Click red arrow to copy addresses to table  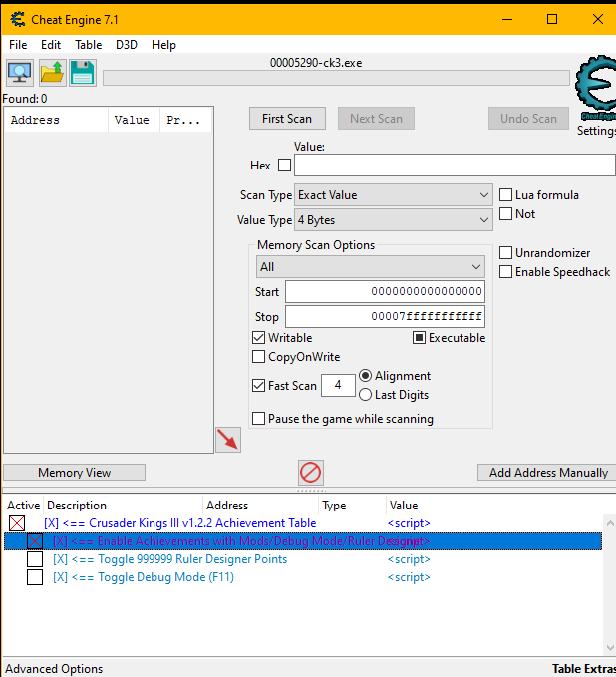228,440
